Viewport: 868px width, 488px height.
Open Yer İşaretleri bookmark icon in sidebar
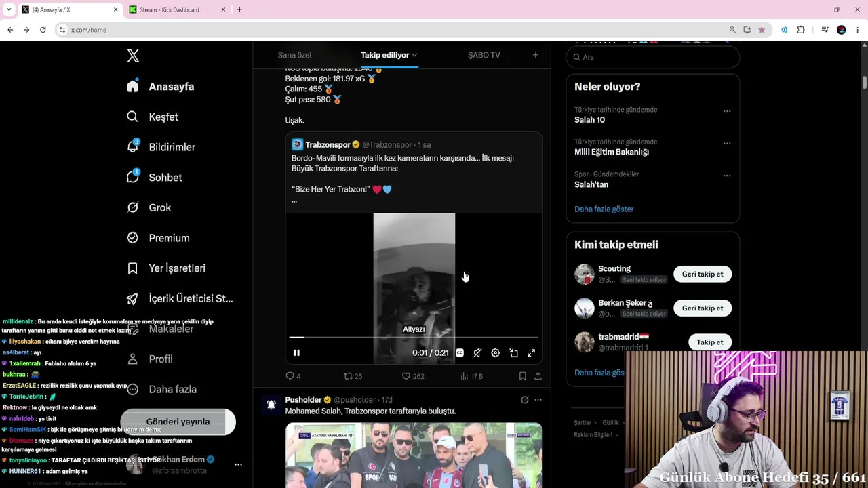point(133,268)
